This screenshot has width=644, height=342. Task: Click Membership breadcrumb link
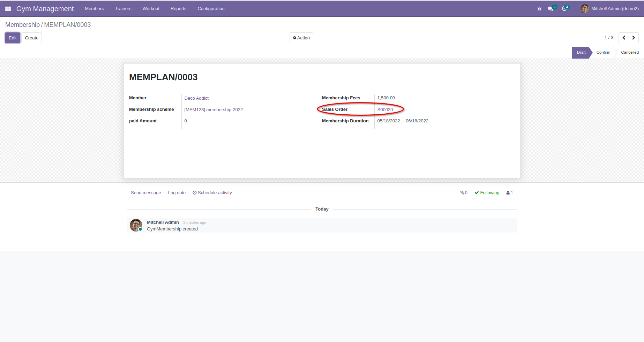[22, 25]
